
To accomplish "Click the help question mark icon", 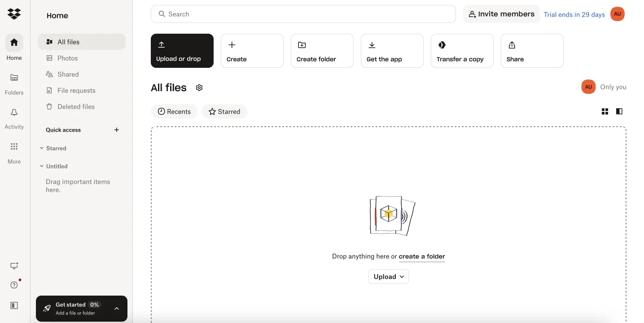I will click(14, 284).
